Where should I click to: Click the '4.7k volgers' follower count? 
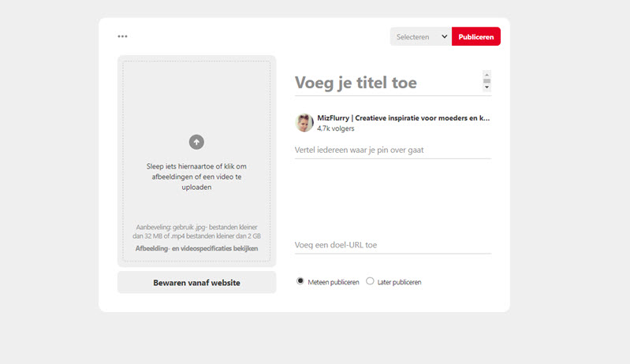coord(336,128)
